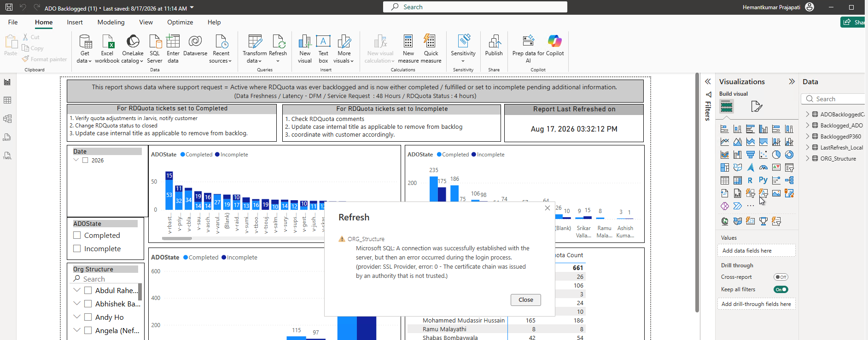
Task: Turn off Keep all filters toggle
Action: tap(781, 289)
